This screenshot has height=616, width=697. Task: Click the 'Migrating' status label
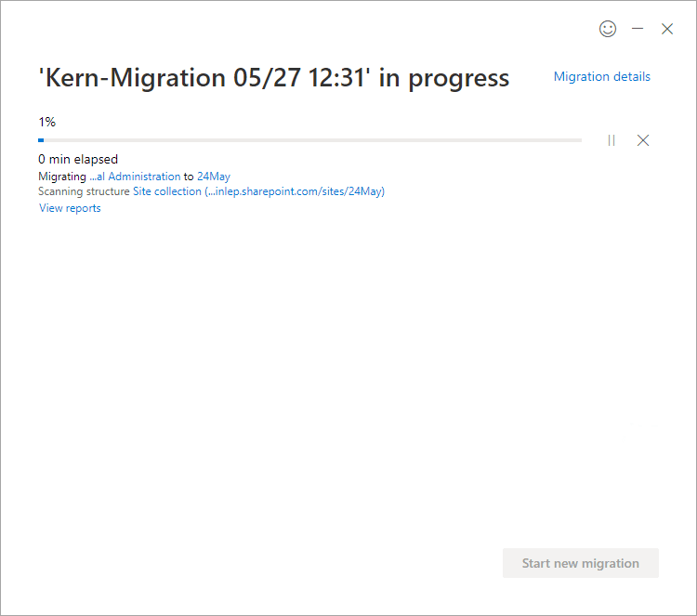tap(62, 176)
